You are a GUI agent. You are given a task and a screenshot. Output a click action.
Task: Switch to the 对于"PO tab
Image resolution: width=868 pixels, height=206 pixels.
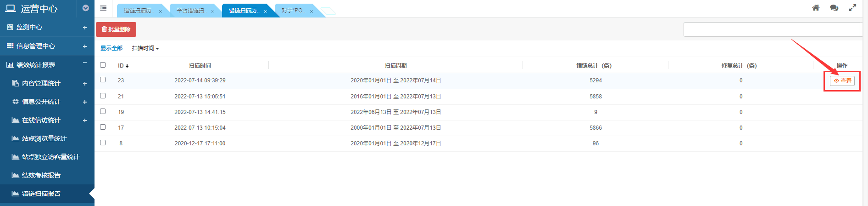[294, 11]
